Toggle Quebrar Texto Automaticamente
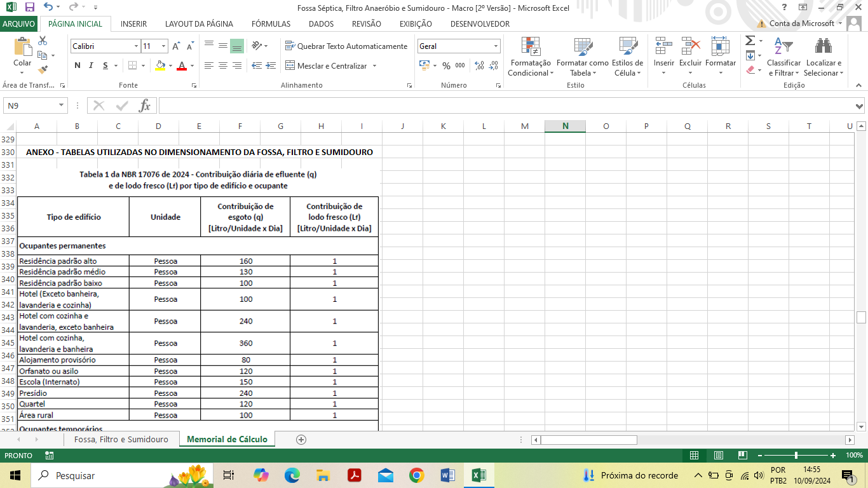The width and height of the screenshot is (868, 488). click(346, 46)
